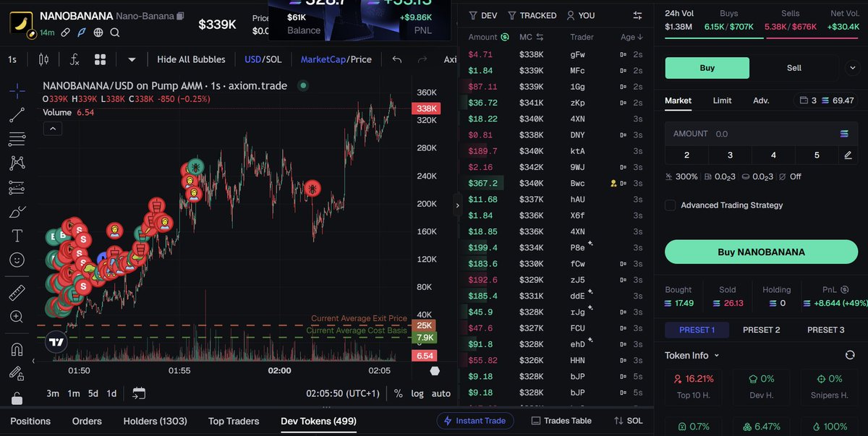Screen dimensions: 868x436
Task: Open the token website globe icon
Action: pos(98,33)
